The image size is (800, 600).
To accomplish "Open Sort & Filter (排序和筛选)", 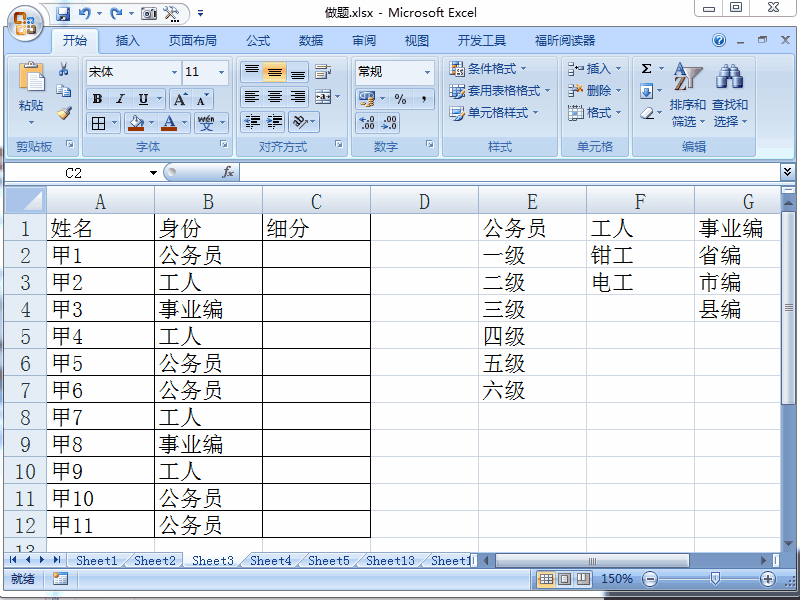I will 687,95.
